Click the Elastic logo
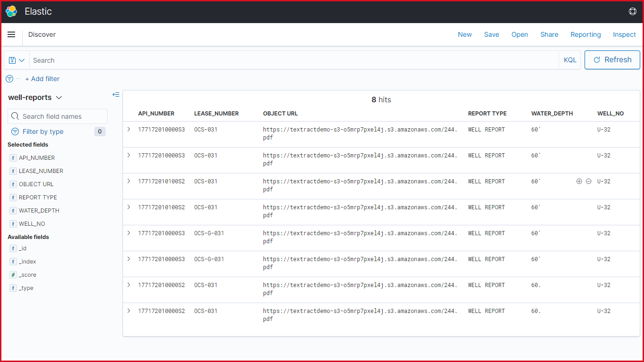 tap(11, 11)
